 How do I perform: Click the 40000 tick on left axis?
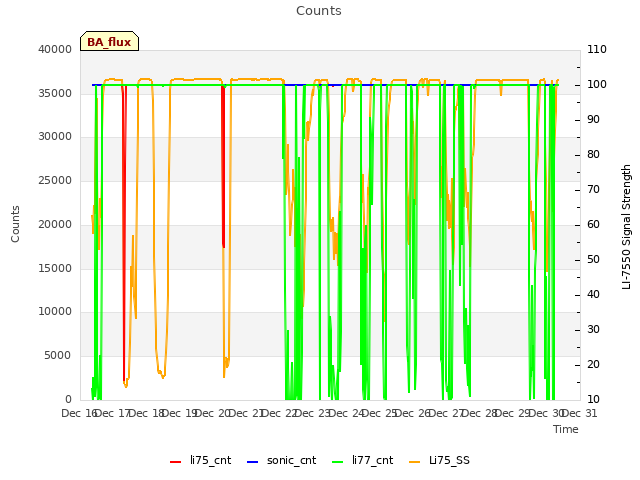[x=55, y=49]
